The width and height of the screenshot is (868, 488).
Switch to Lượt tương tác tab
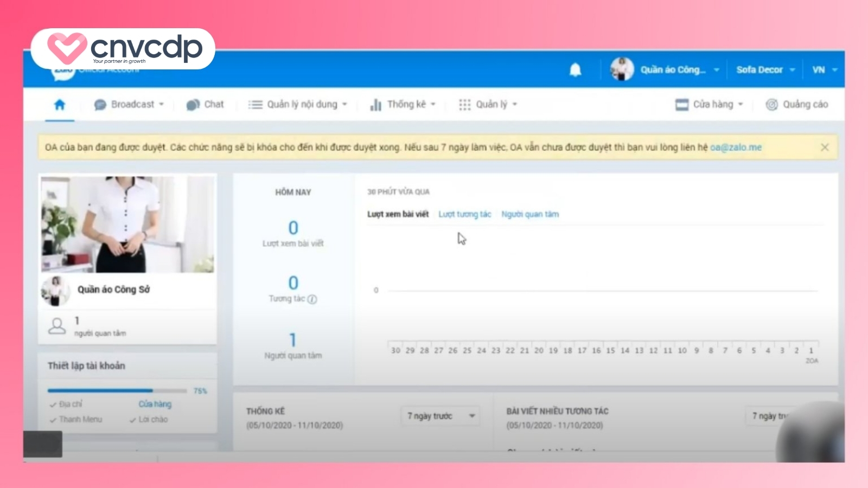click(465, 214)
